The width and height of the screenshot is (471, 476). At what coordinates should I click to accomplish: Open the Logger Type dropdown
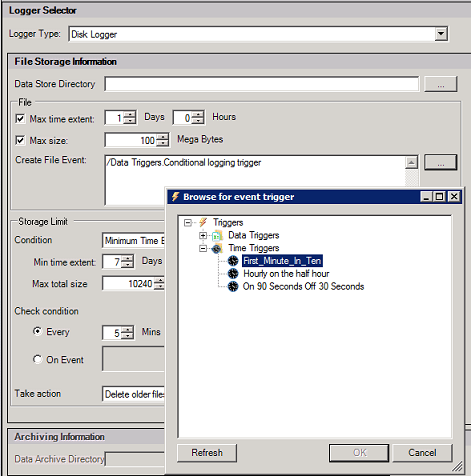point(441,34)
